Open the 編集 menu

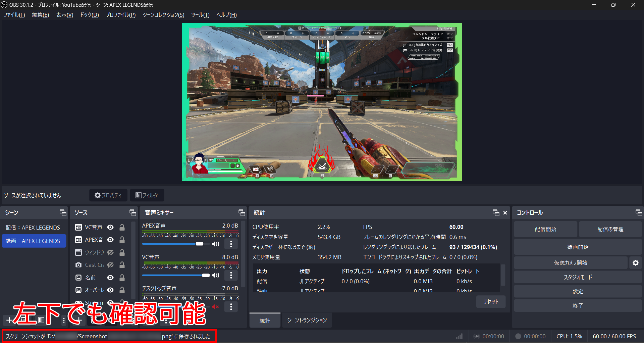click(x=40, y=15)
